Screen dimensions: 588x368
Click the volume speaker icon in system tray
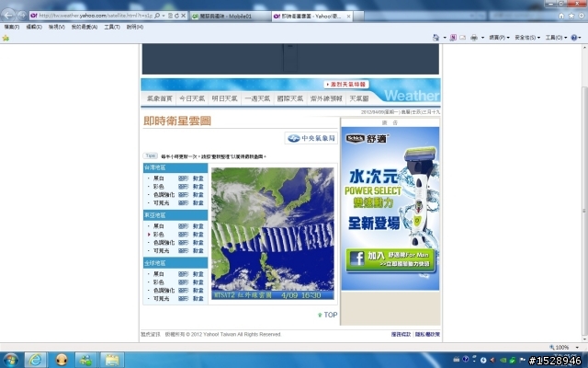pos(492,360)
